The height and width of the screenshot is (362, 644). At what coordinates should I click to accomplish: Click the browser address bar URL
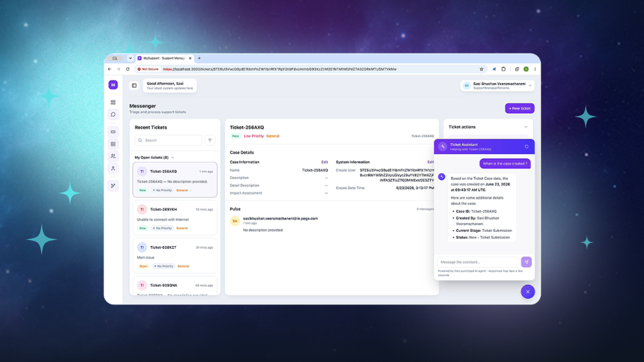(x=279, y=69)
